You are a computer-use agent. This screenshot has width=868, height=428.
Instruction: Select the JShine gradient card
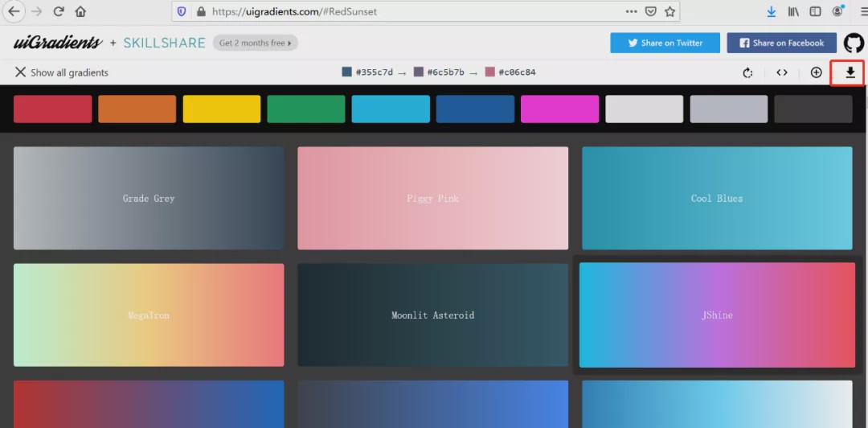(717, 315)
